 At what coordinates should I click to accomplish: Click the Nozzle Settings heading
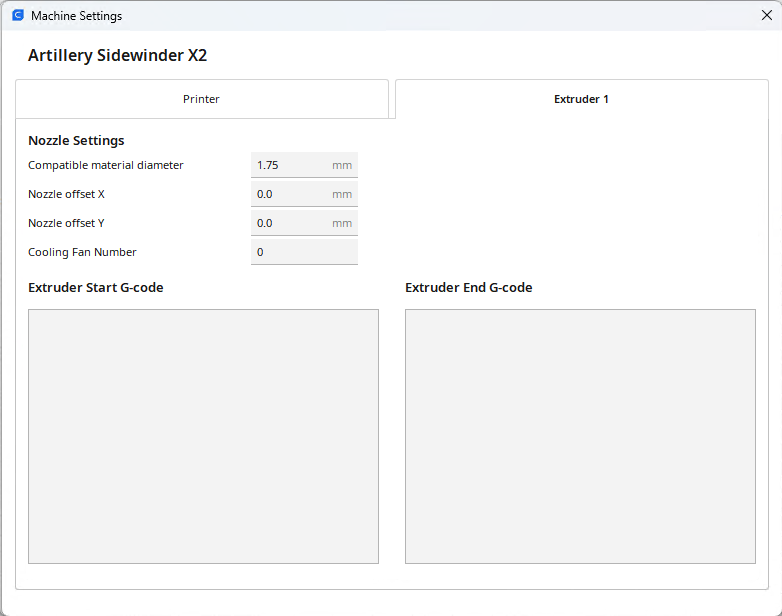(76, 141)
